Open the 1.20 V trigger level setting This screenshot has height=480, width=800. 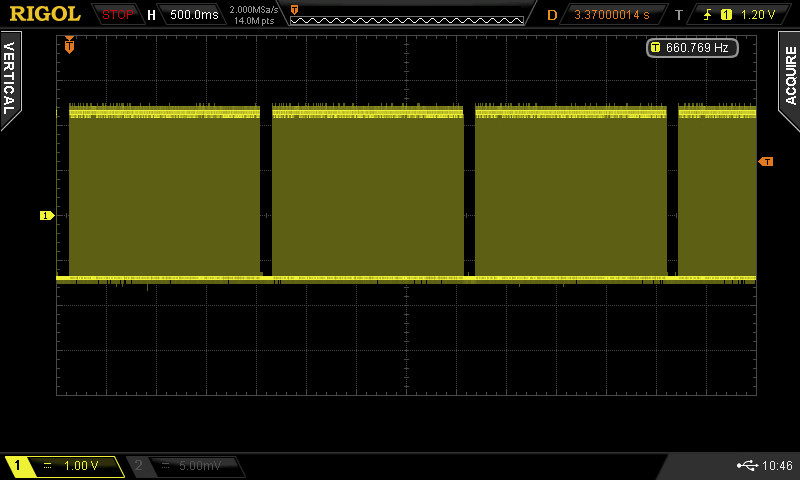click(x=757, y=15)
